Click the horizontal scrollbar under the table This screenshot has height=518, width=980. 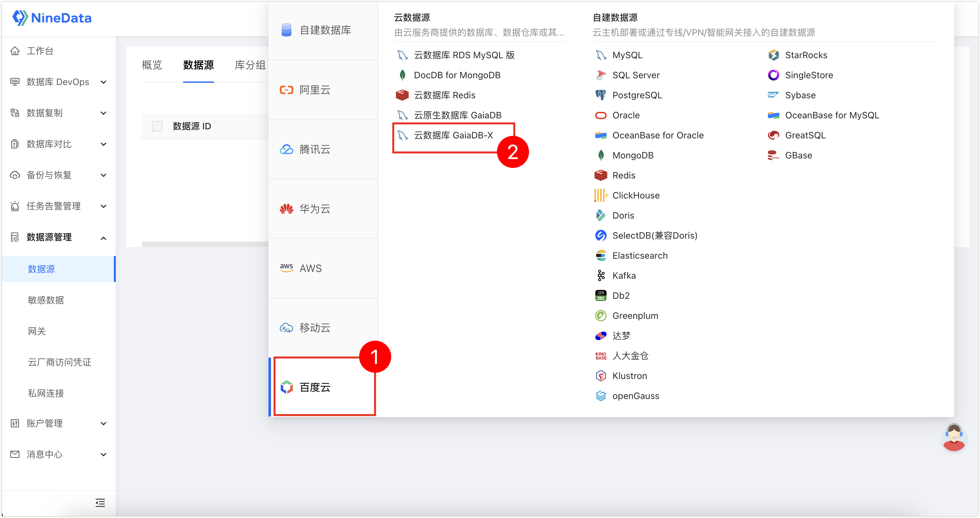(205, 244)
